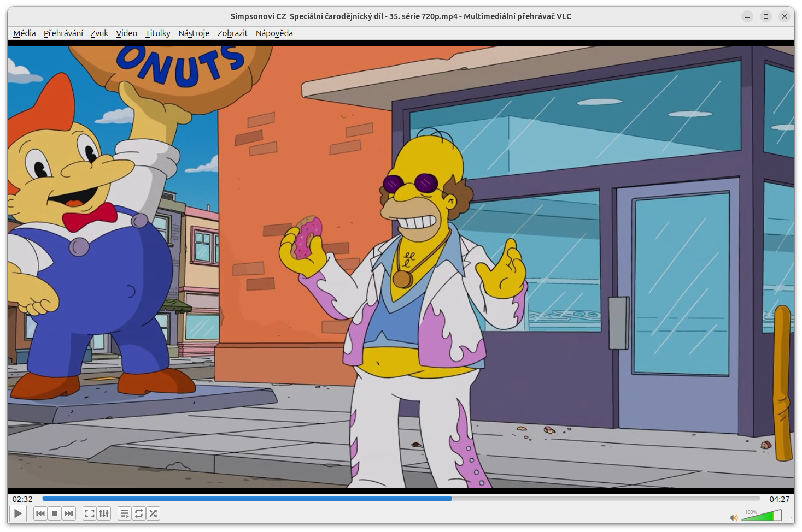Image resolution: width=802 pixels, height=532 pixels.
Task: Stop the video playback
Action: click(55, 513)
